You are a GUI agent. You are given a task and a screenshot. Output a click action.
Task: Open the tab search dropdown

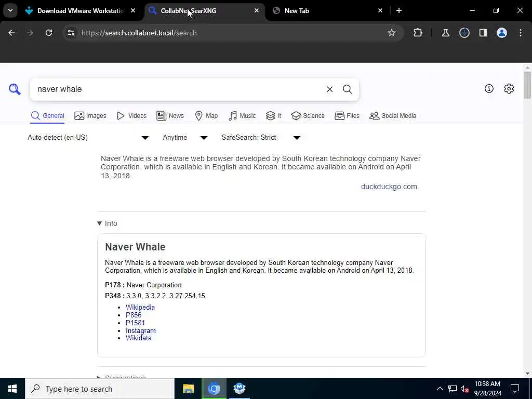point(10,10)
